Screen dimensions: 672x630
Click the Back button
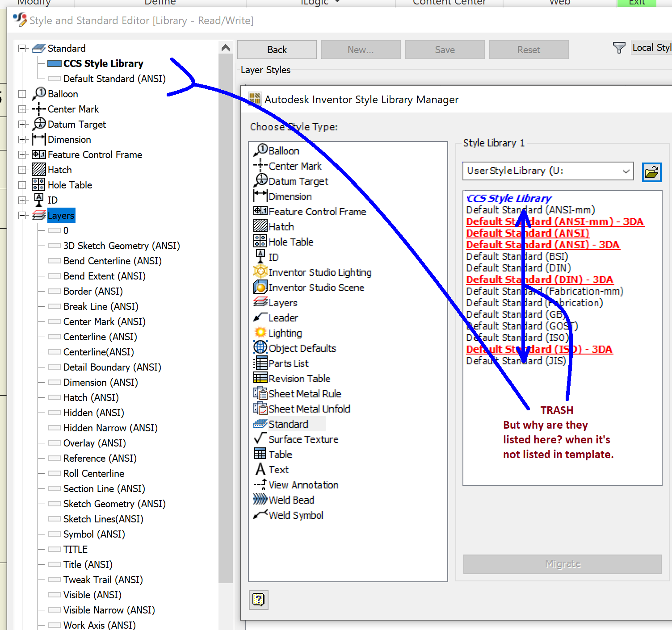coord(277,50)
